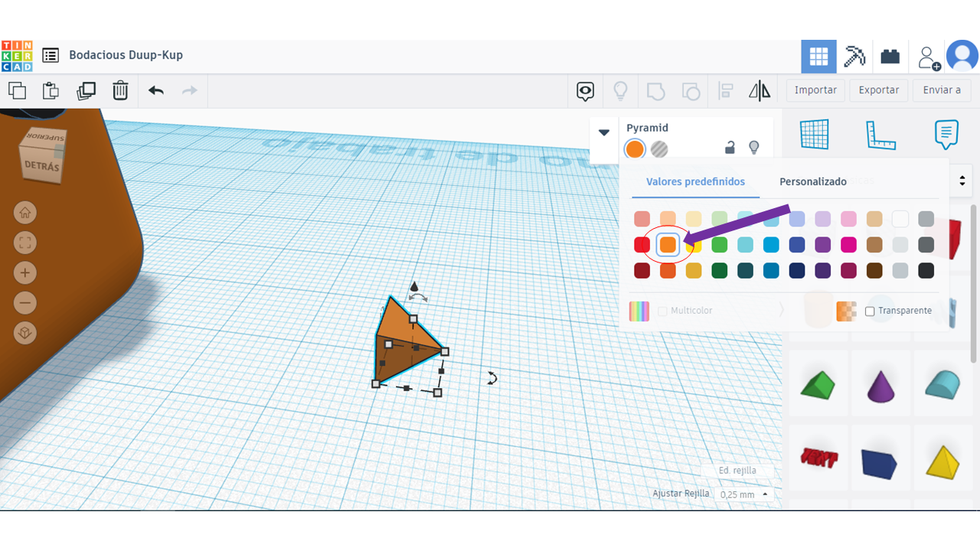The image size is (980, 551).
Task: Set the shape to Hole
Action: tap(659, 149)
